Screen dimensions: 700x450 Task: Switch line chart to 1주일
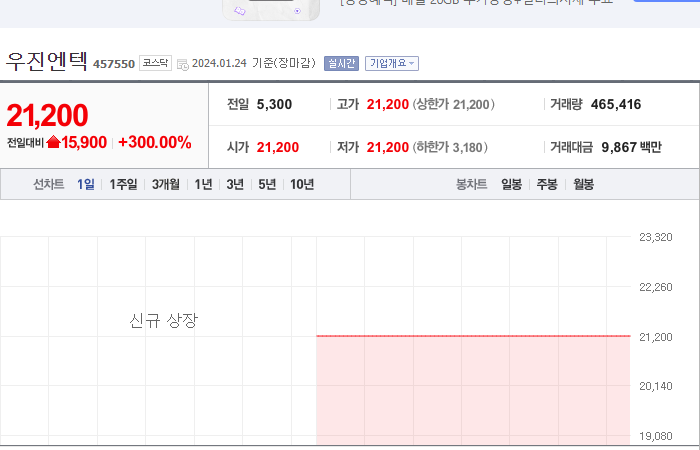(123, 184)
